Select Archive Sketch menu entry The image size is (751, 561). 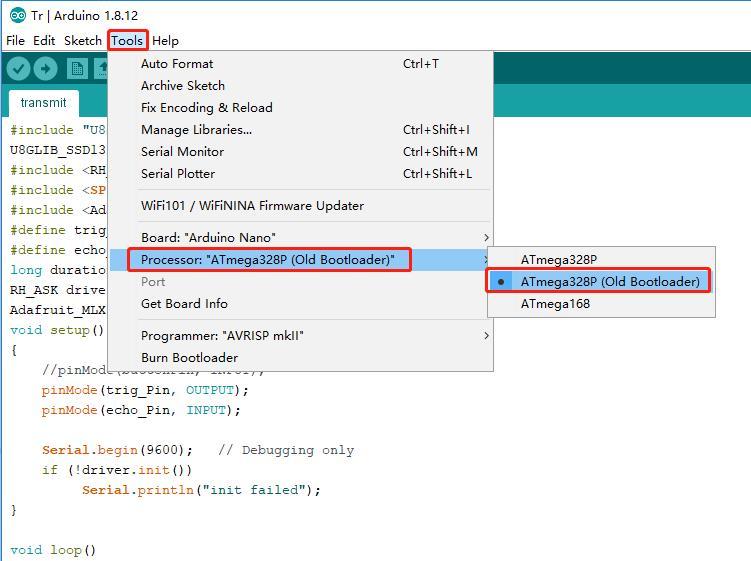pyautogui.click(x=301, y=86)
